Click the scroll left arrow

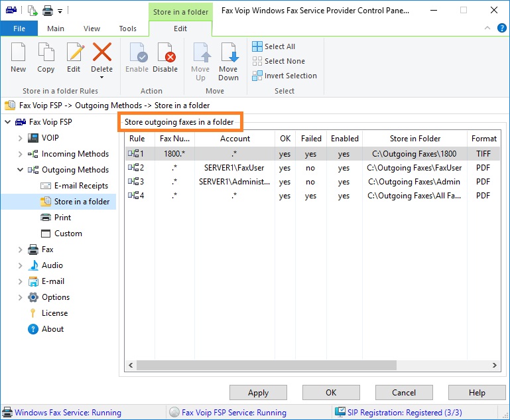click(131, 366)
